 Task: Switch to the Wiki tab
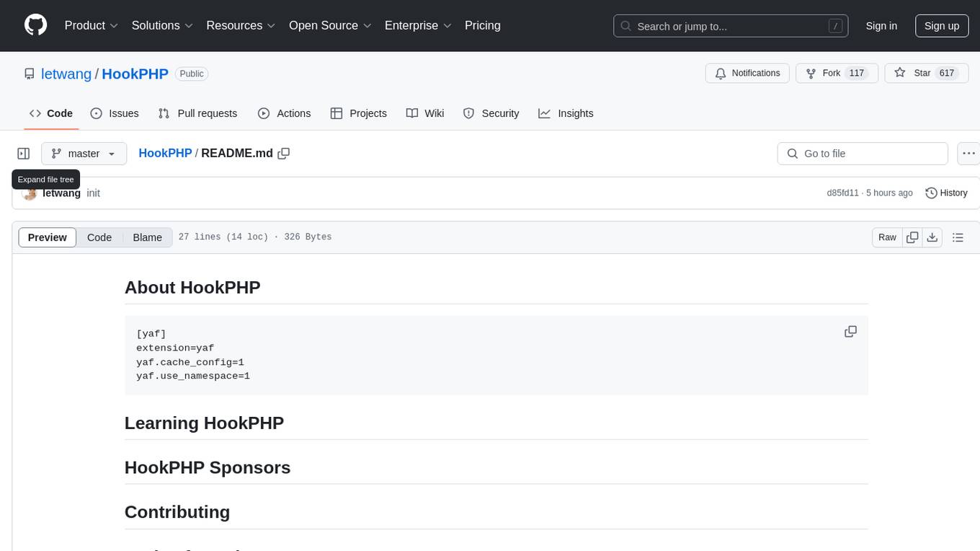click(x=425, y=113)
